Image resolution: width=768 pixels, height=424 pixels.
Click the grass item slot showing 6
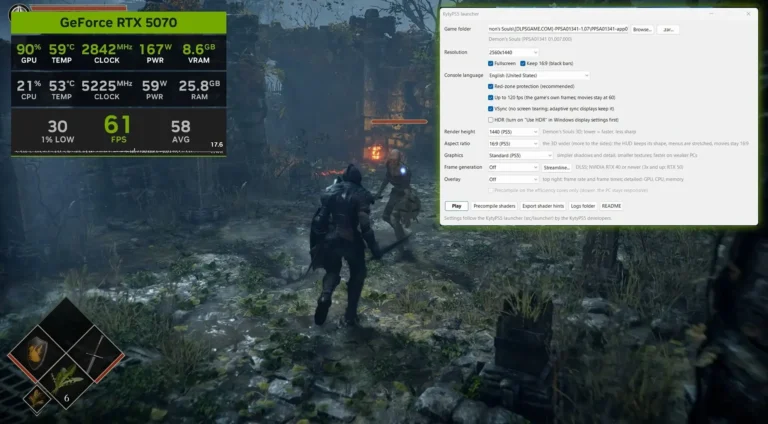click(x=66, y=383)
